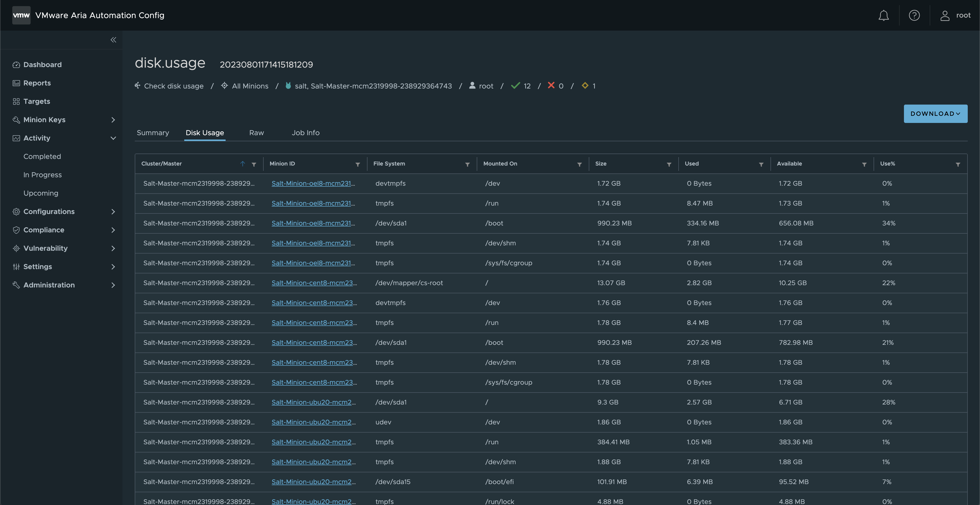Filter the Cluster/Master column

click(x=254, y=164)
